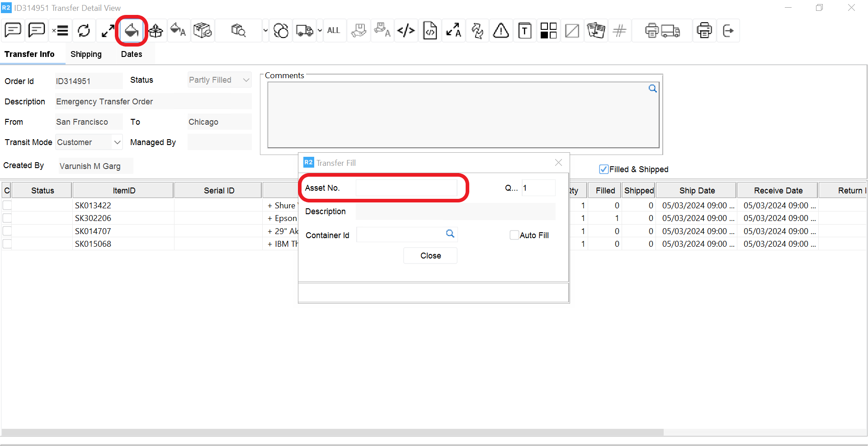Check the row checkbox for SK013422
Viewport: 868px width, 446px height.
(7, 205)
